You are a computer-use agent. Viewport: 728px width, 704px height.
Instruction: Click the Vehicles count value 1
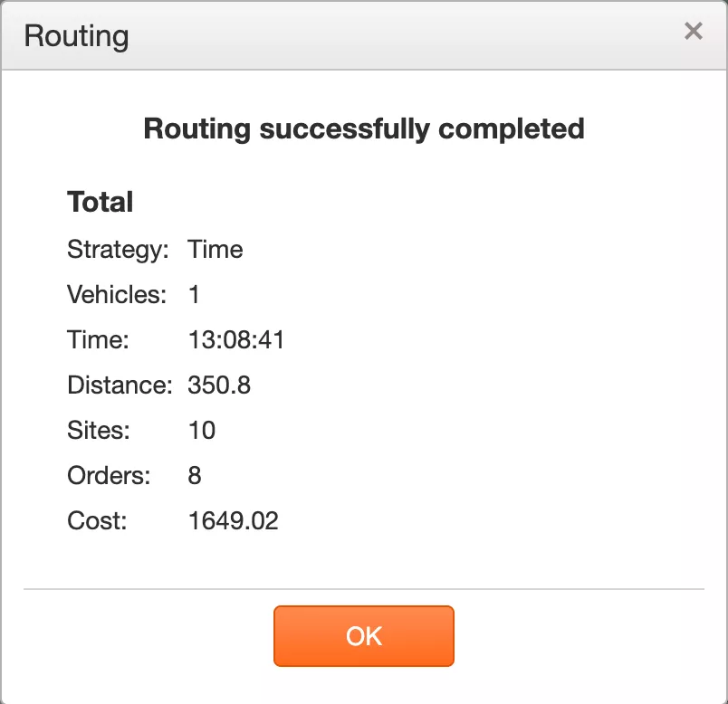point(195,294)
